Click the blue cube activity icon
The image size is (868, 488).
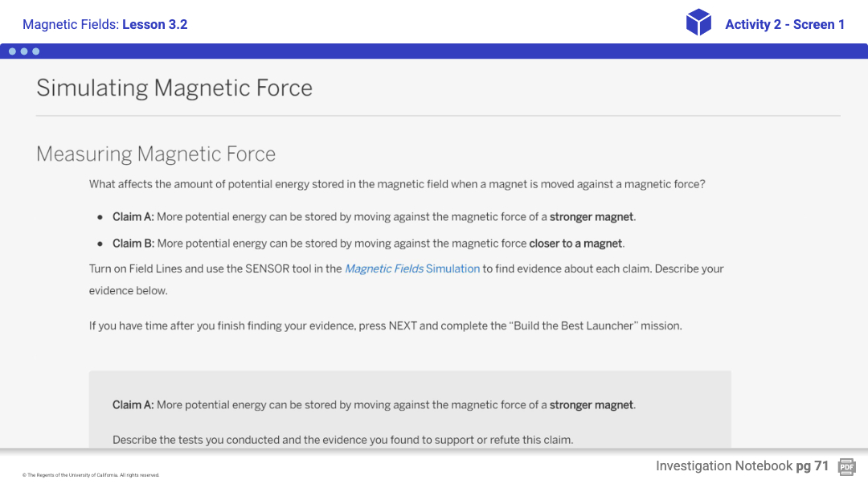tap(698, 23)
